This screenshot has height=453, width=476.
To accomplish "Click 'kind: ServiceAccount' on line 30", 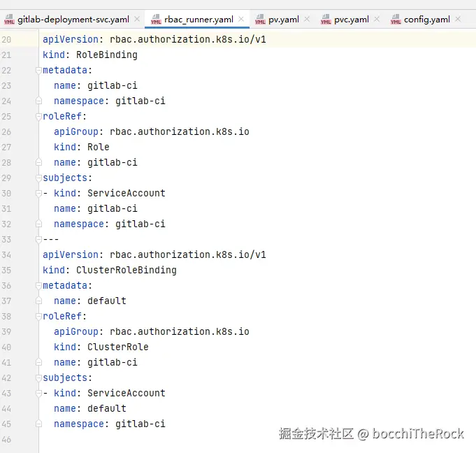I will click(110, 194).
